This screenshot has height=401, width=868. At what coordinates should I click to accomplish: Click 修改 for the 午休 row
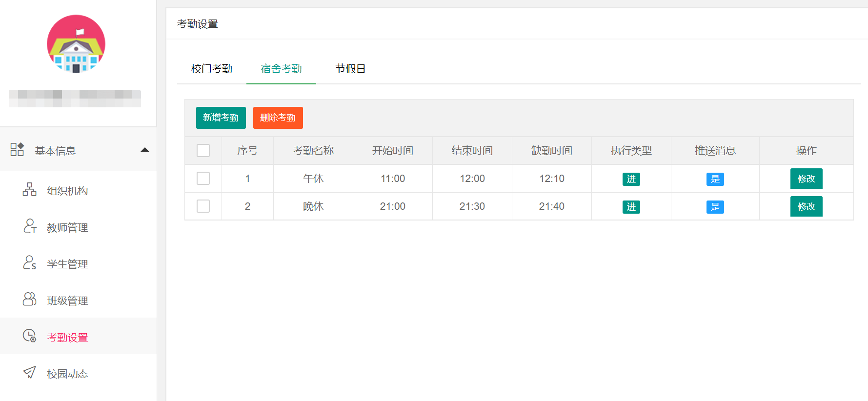click(x=806, y=179)
